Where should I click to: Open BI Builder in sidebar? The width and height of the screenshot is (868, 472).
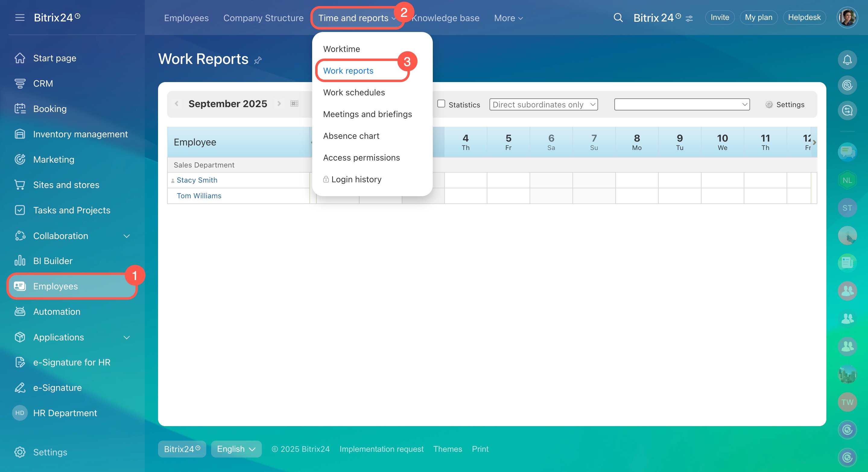[x=52, y=261]
